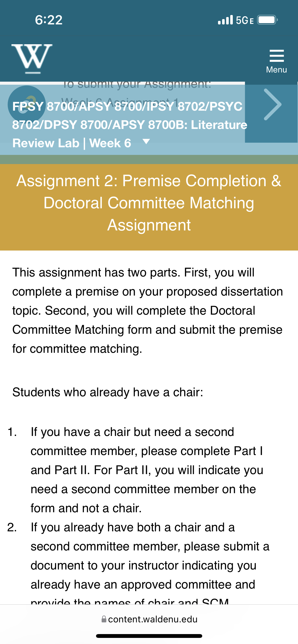The width and height of the screenshot is (298, 644).
Task: Tap the 6:22 clock in status bar
Action: 49,20
